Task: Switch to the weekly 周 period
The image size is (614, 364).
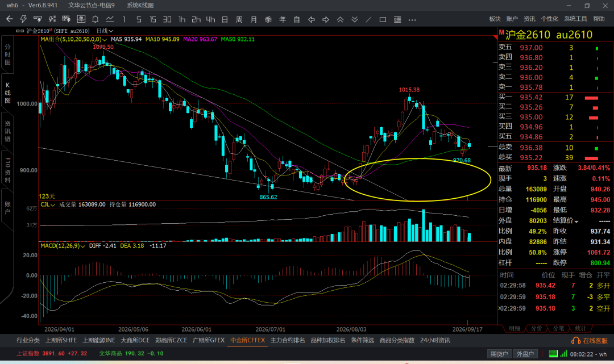Action: (239, 19)
